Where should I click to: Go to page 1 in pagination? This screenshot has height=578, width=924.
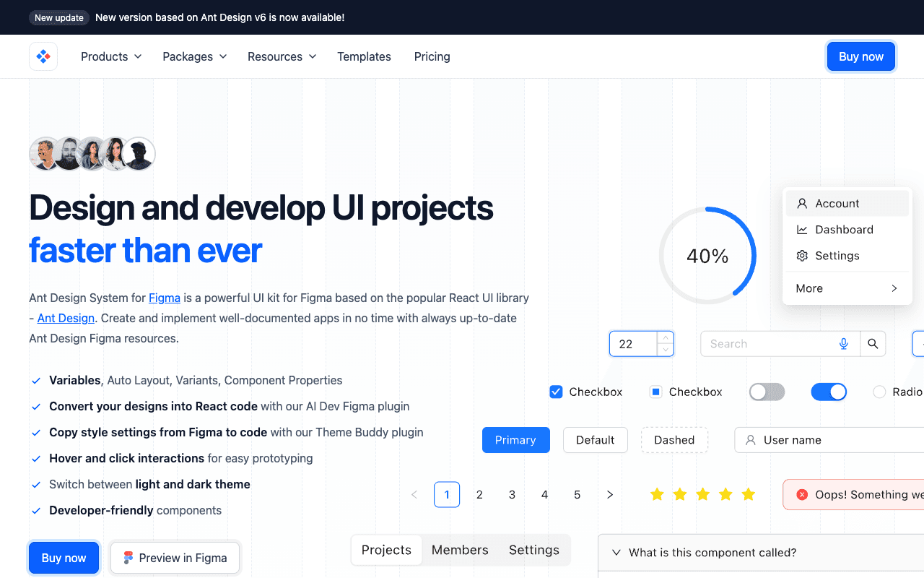[447, 495]
